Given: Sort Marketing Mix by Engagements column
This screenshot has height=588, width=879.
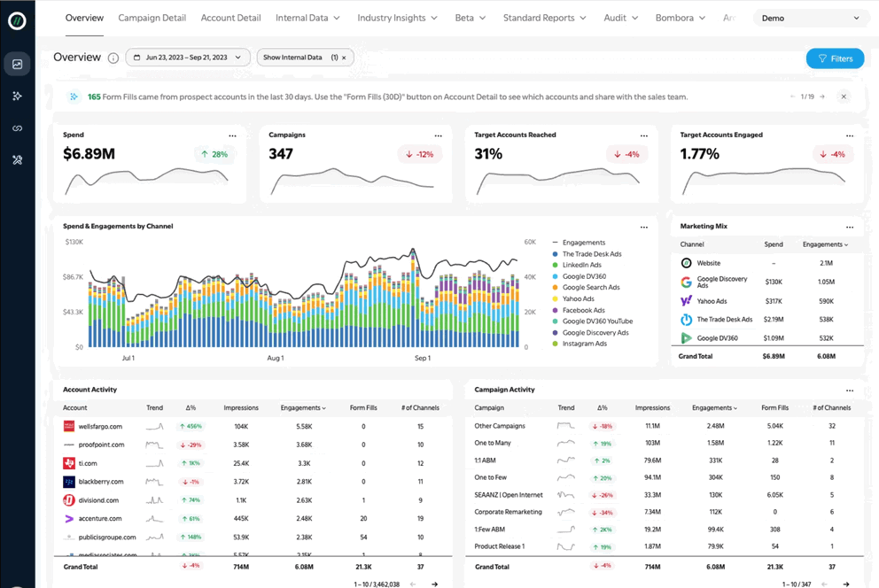Looking at the screenshot, I should point(824,244).
